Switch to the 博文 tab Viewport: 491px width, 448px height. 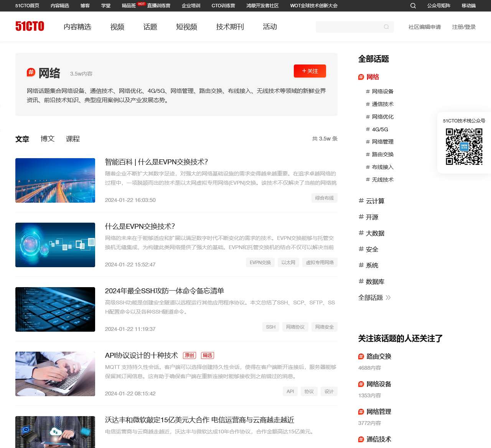tap(48, 139)
